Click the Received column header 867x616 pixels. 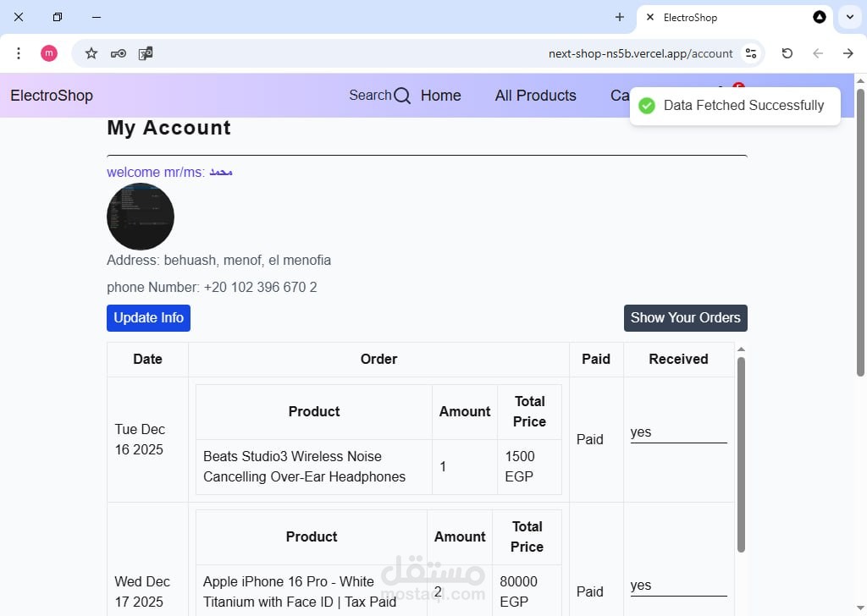tap(678, 359)
